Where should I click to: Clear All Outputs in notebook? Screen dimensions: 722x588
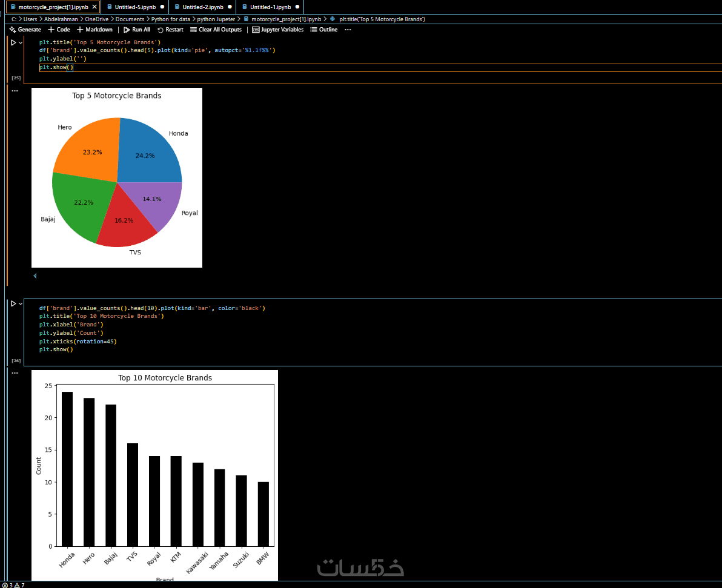216,30
